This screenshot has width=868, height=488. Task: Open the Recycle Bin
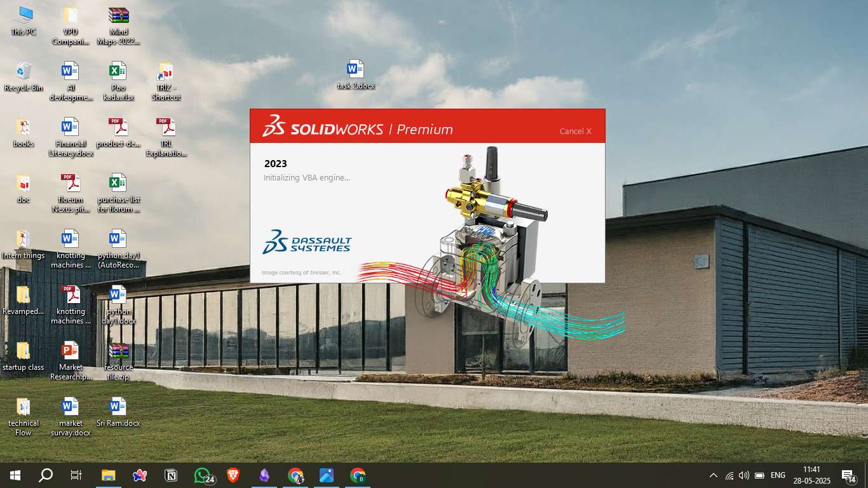24,77
